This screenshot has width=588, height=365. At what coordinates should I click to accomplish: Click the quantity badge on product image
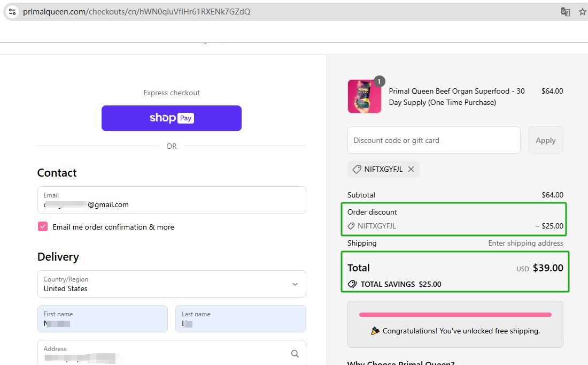point(380,81)
